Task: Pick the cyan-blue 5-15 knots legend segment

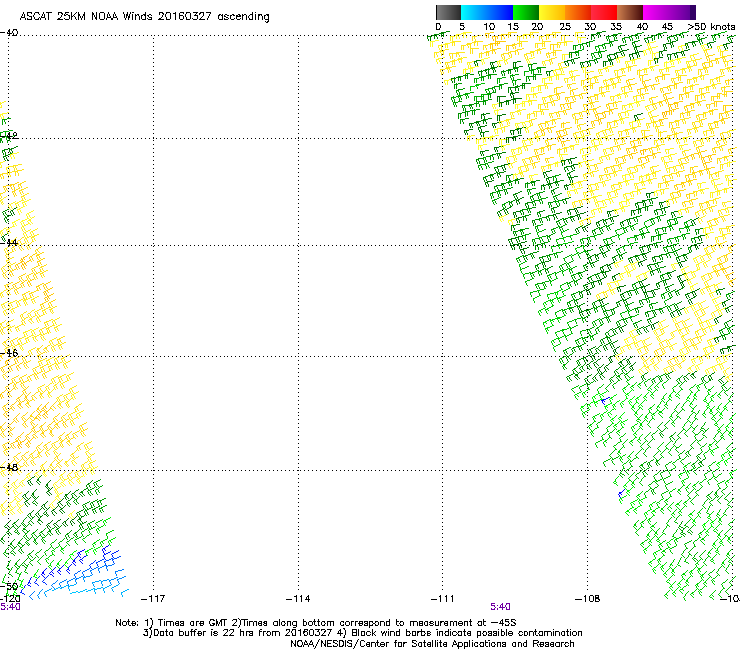Action: coord(487,12)
